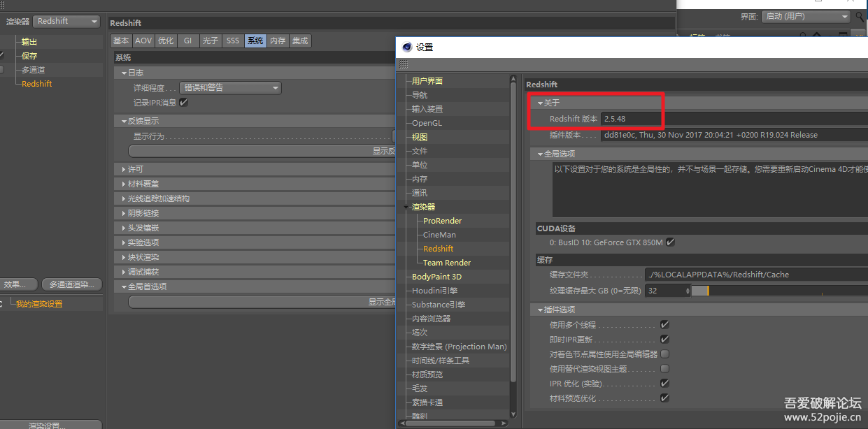
Task: Switch to the 基本 tab
Action: pyautogui.click(x=121, y=41)
